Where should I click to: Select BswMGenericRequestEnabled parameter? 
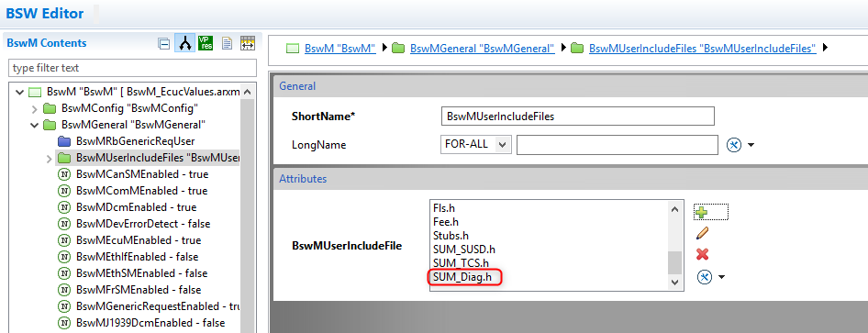pos(158,306)
